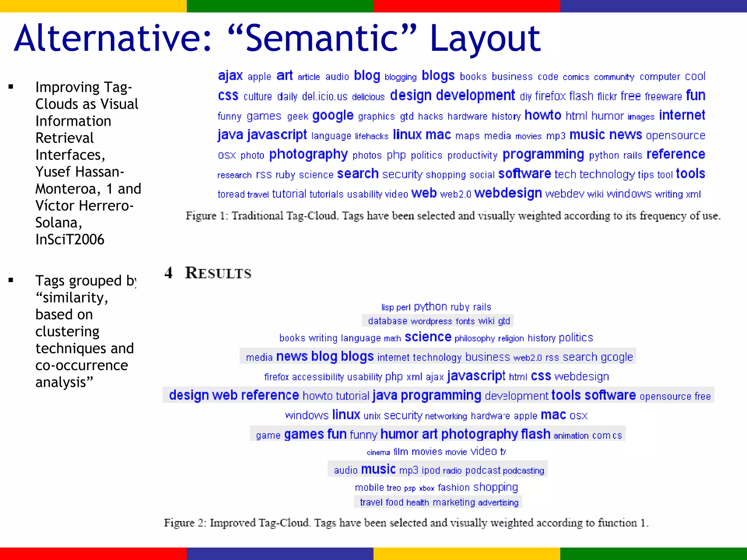Screen dimensions: 747x560
Task: Click the "treo" tag
Action: [394, 488]
